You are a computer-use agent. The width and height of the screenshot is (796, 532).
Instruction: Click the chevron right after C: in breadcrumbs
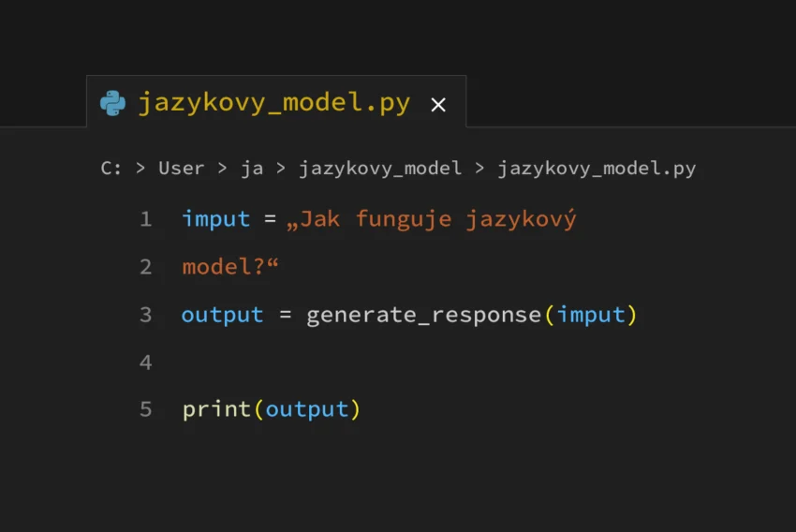click(x=140, y=169)
